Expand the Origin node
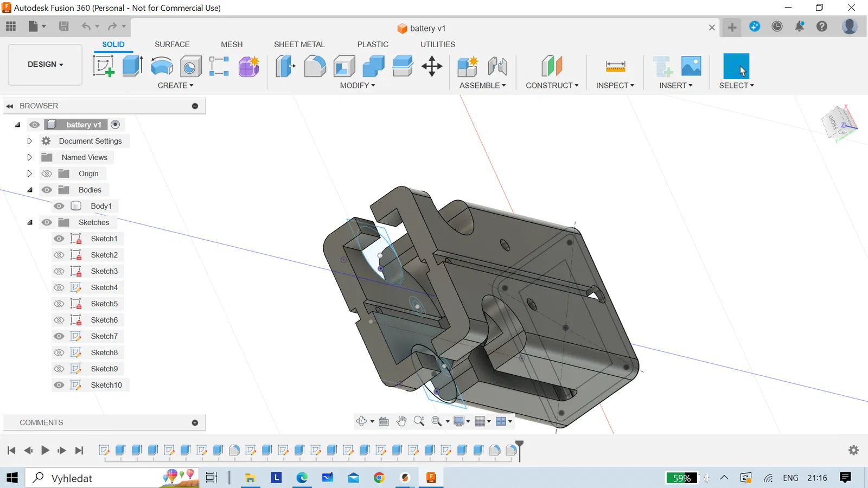This screenshot has height=488, width=868. (x=30, y=174)
